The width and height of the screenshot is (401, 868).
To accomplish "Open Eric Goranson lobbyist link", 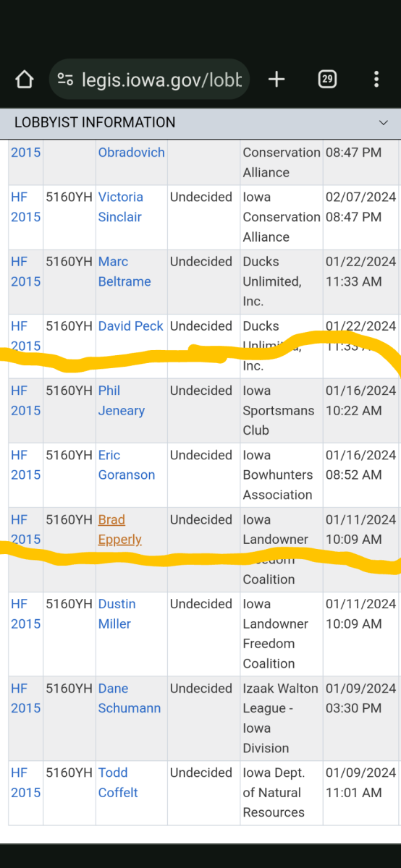I will pyautogui.click(x=127, y=465).
